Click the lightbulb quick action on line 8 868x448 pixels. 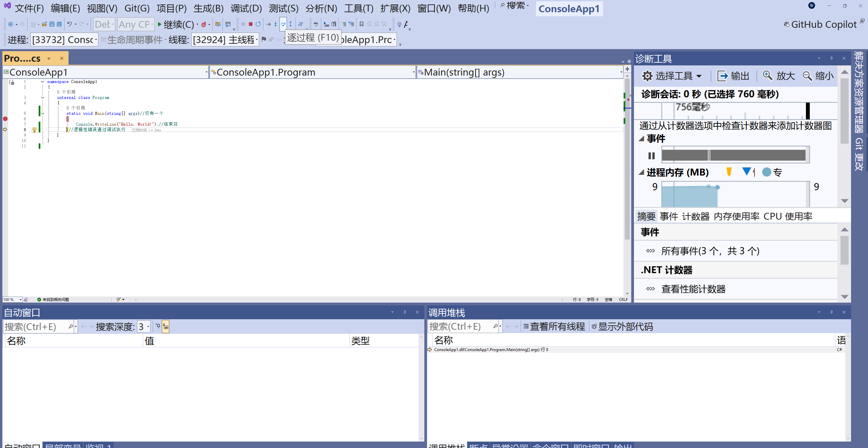pos(34,130)
